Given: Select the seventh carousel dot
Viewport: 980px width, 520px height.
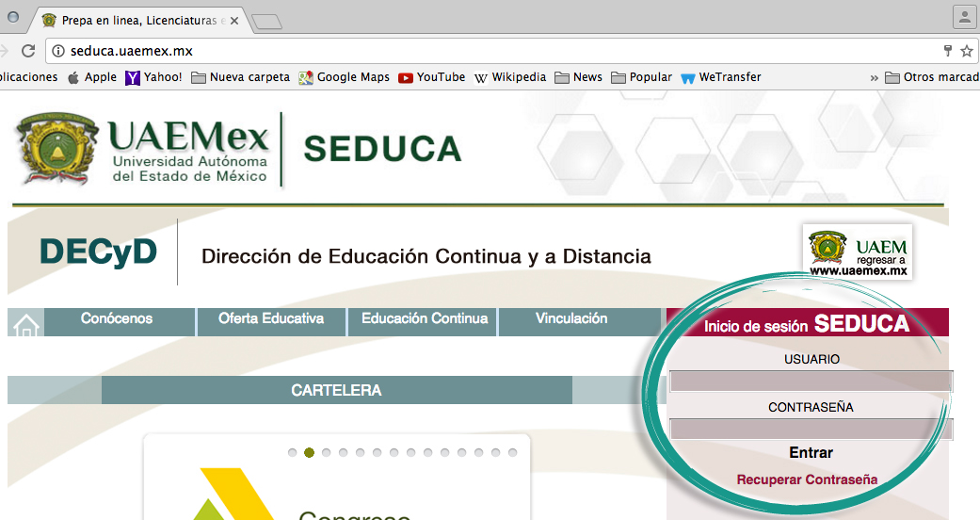Looking at the screenshot, I should [394, 452].
